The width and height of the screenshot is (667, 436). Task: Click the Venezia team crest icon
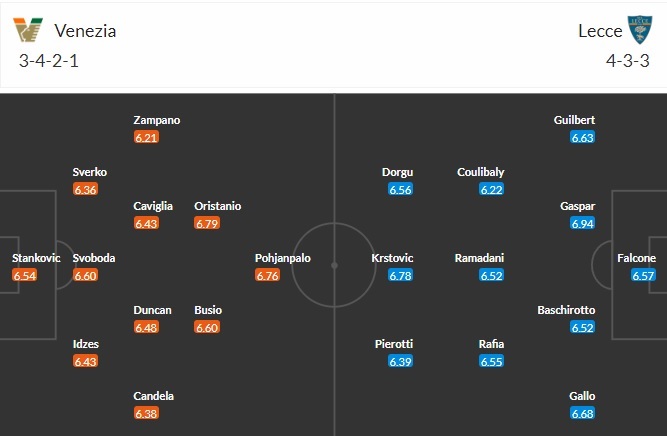tap(28, 30)
